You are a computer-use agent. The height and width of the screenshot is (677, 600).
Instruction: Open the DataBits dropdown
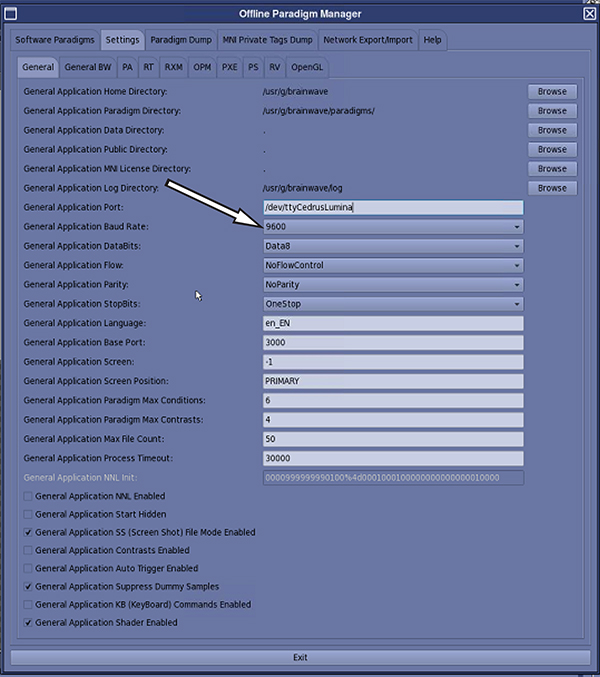point(392,246)
